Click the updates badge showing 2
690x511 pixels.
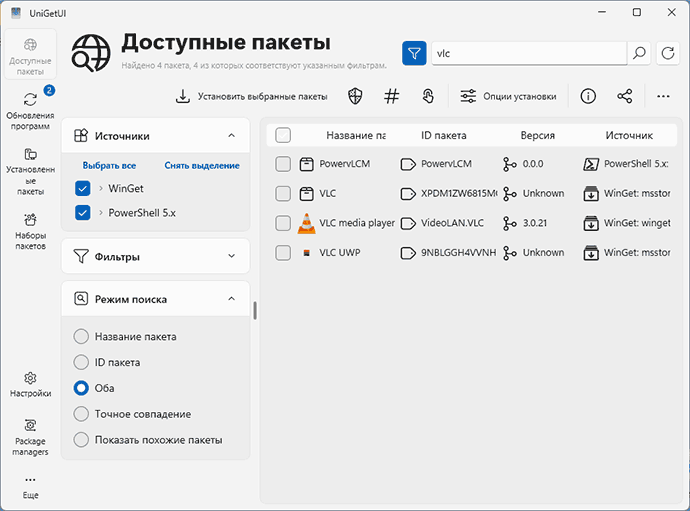pyautogui.click(x=49, y=91)
